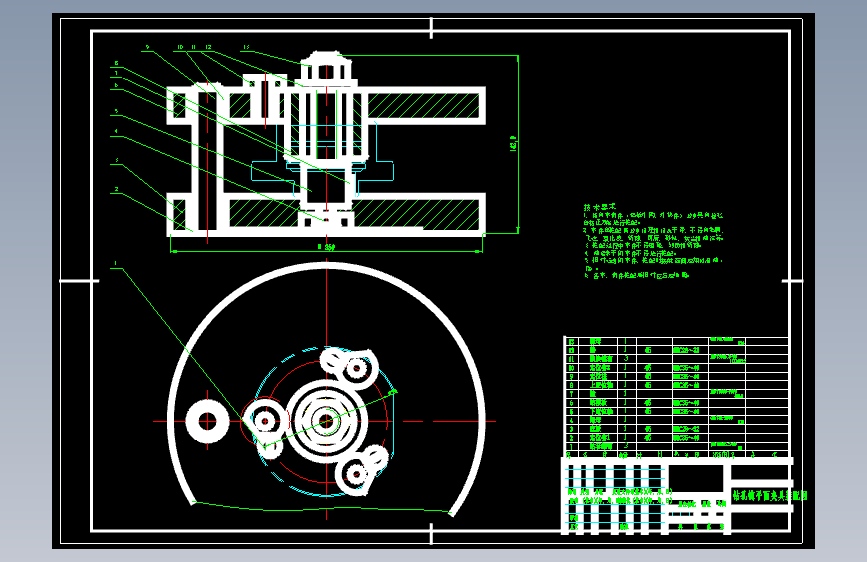Select quantity 3 in parts list row 11
The height and width of the screenshot is (562, 867).
click(x=626, y=359)
